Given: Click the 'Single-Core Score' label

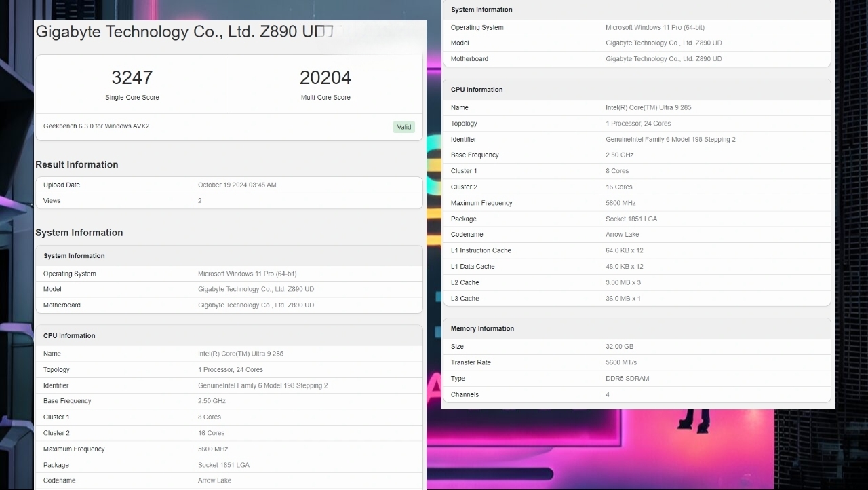Looking at the screenshot, I should pyautogui.click(x=132, y=98).
